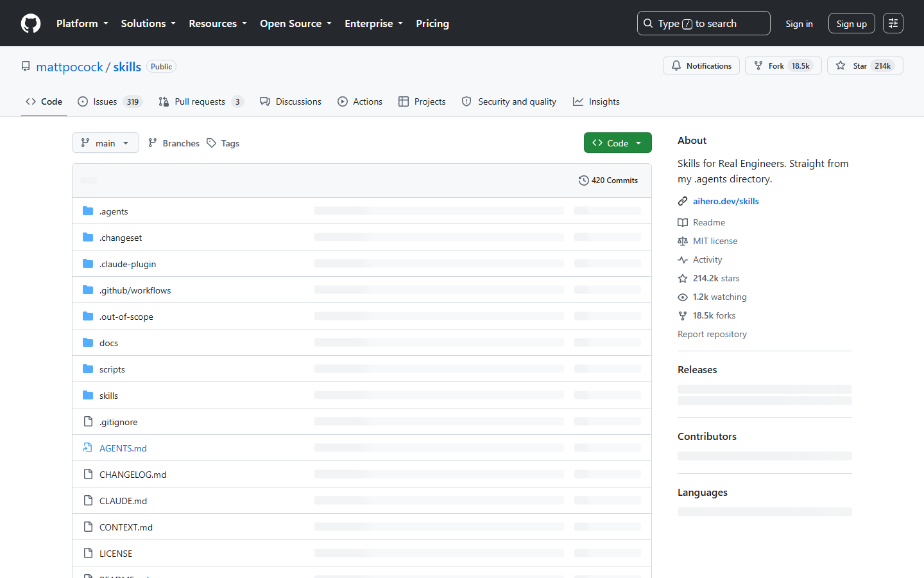
Task: Click the folder icon for .out-of-scope
Action: point(88,316)
